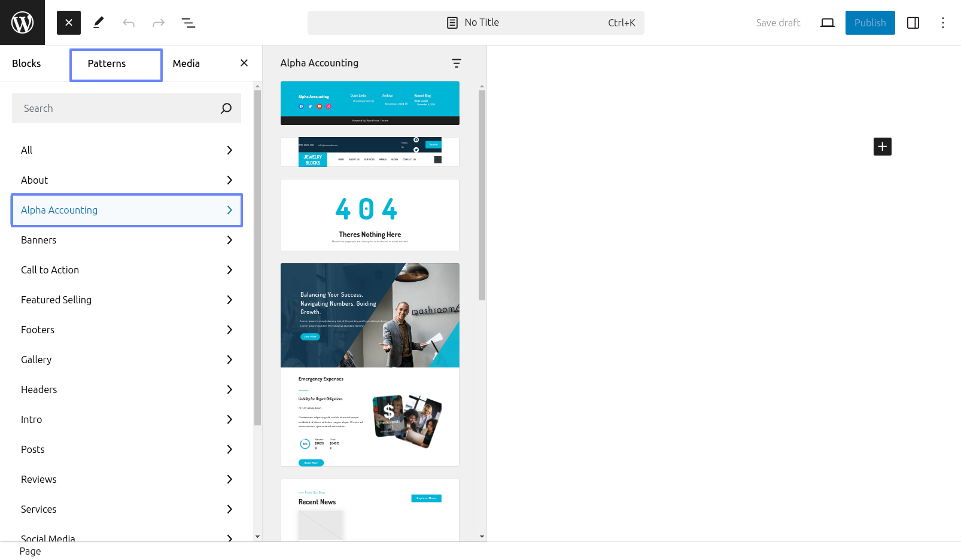
Task: Switch to the Media tab
Action: pos(186,63)
